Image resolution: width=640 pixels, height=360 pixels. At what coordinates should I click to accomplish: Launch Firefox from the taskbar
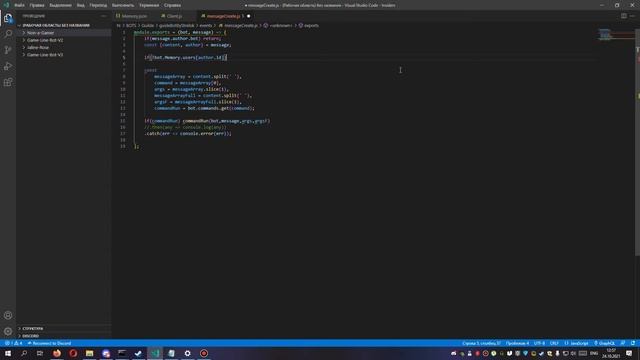pyautogui.click(x=57, y=353)
